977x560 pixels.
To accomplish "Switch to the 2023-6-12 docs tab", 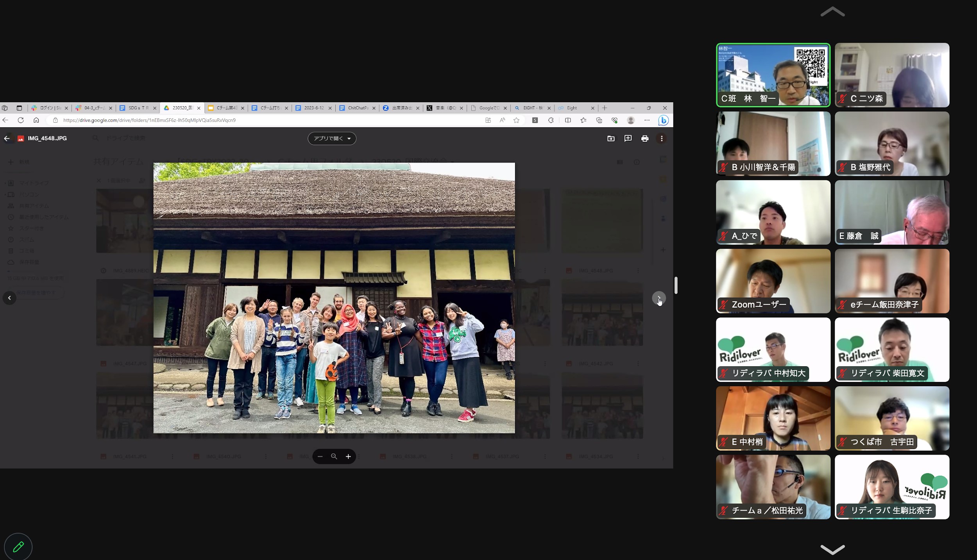I will coord(314,108).
